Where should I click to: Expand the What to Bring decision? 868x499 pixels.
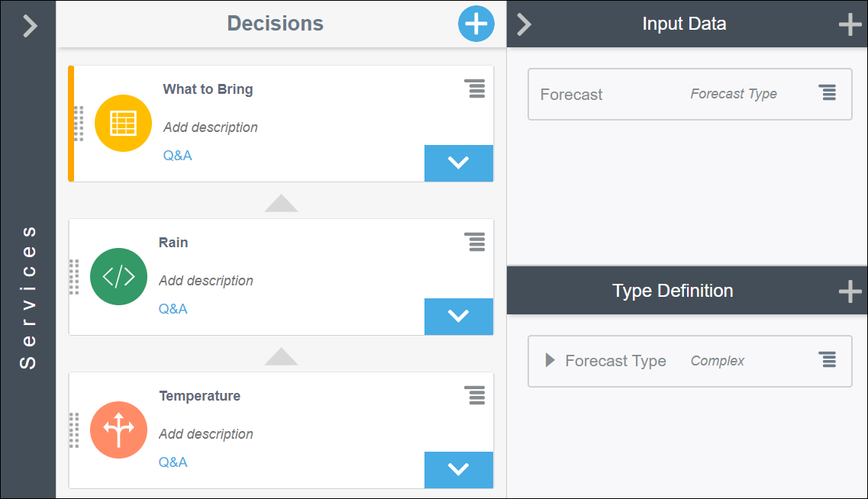tap(458, 163)
